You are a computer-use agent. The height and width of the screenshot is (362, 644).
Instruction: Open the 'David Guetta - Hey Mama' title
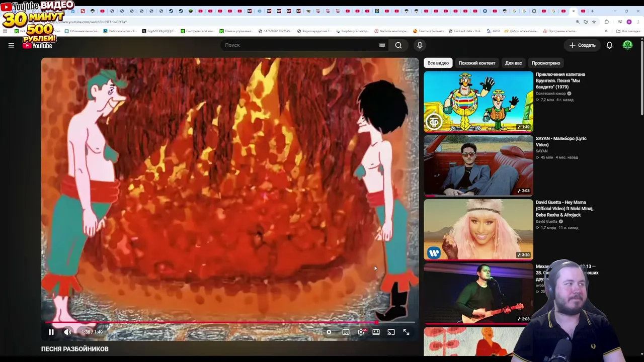pyautogui.click(x=565, y=209)
